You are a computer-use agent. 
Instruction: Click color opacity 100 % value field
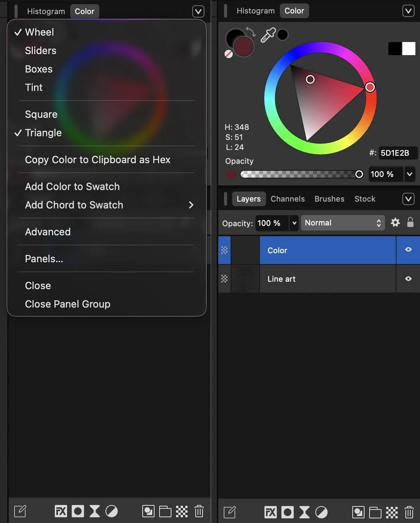(386, 174)
